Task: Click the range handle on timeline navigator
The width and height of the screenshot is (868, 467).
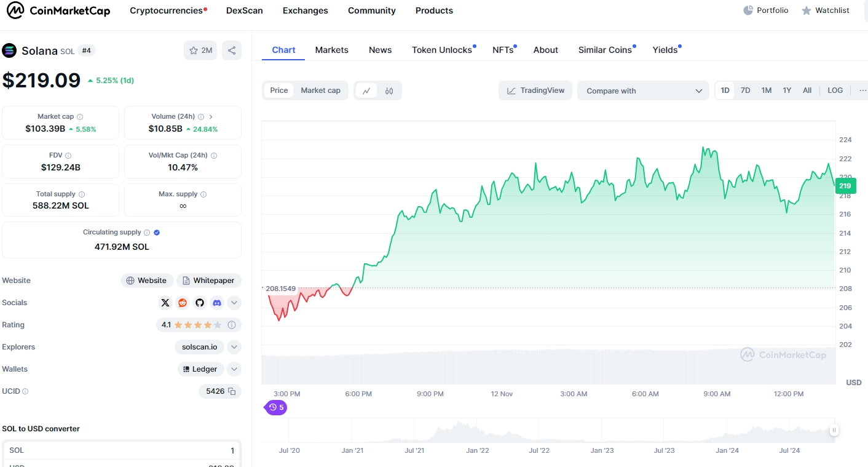Action: 834,431
